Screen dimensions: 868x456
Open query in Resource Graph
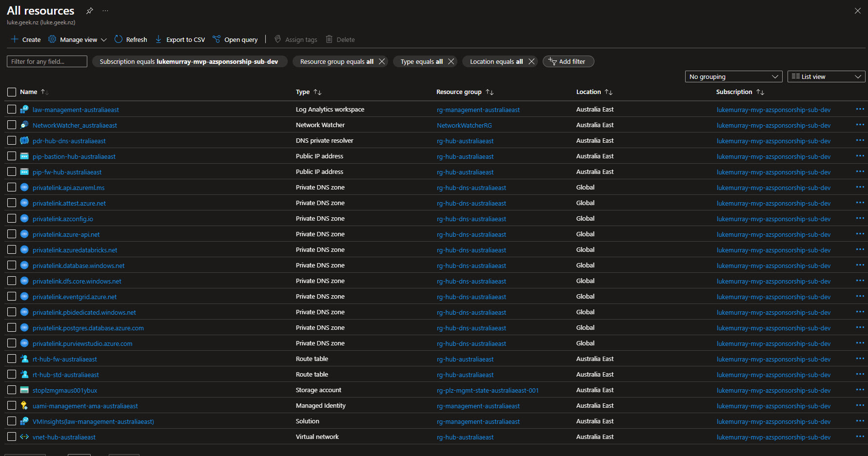coord(235,39)
